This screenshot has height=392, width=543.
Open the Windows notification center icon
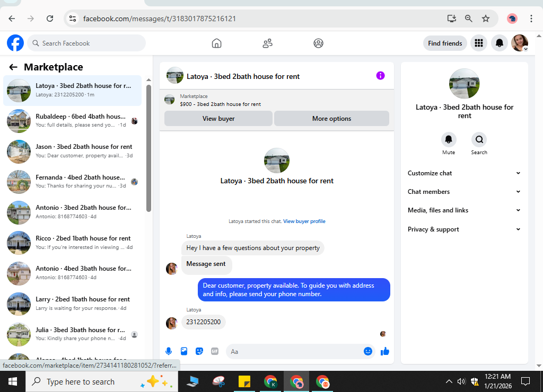click(526, 381)
